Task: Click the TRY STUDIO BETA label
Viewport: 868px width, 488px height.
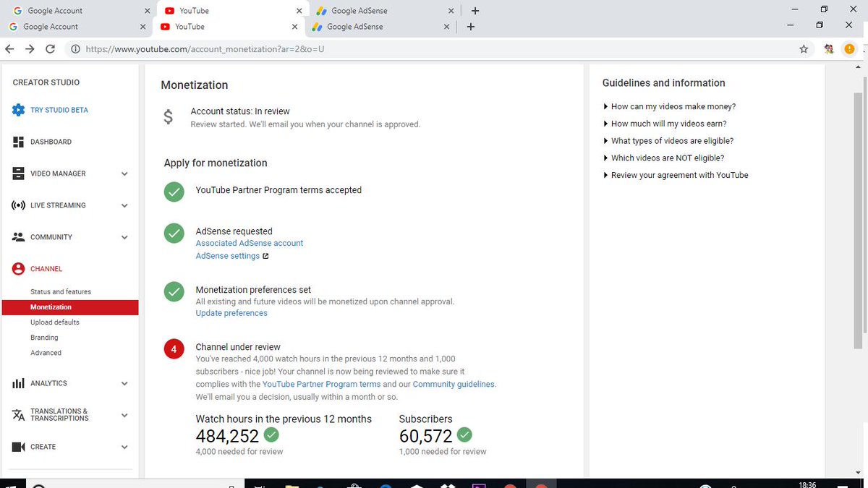Action: click(59, 111)
